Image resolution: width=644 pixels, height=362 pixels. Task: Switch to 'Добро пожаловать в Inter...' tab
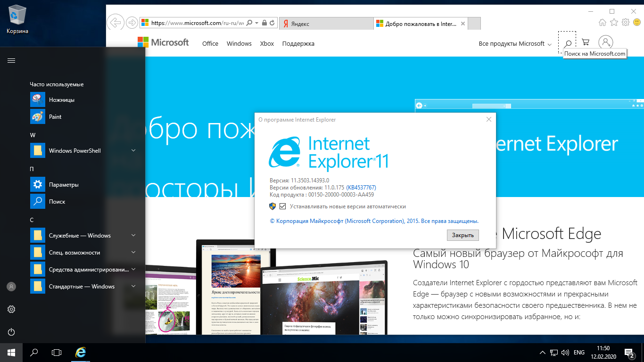pyautogui.click(x=421, y=24)
